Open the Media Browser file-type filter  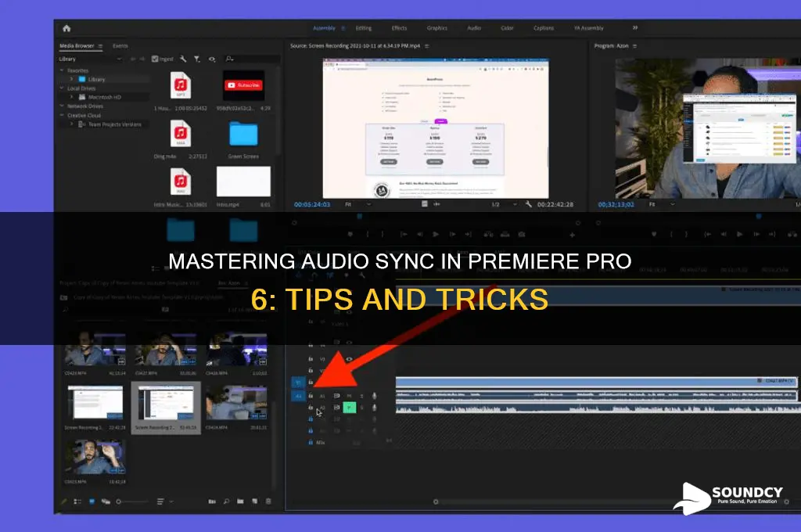pyautogui.click(x=197, y=59)
